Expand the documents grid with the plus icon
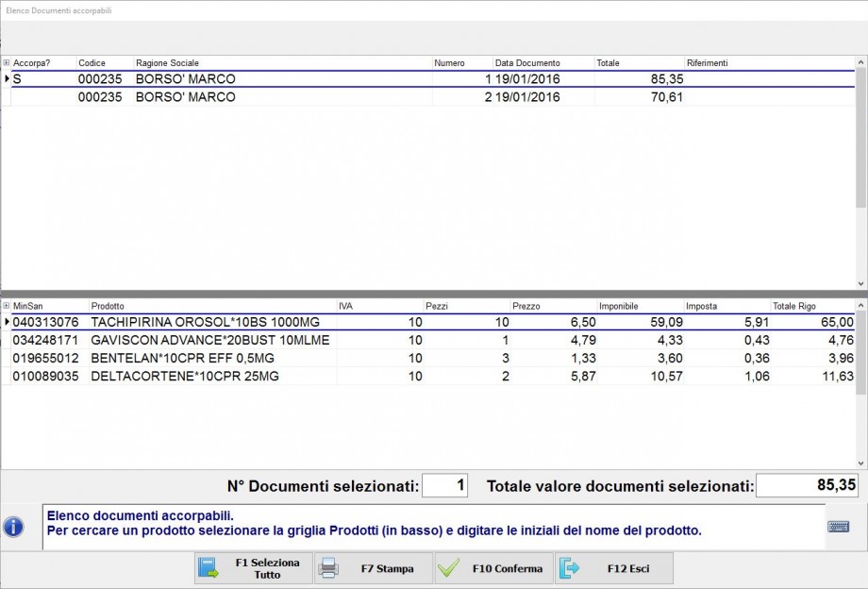Screen dimensions: 868x589 [x=7, y=63]
